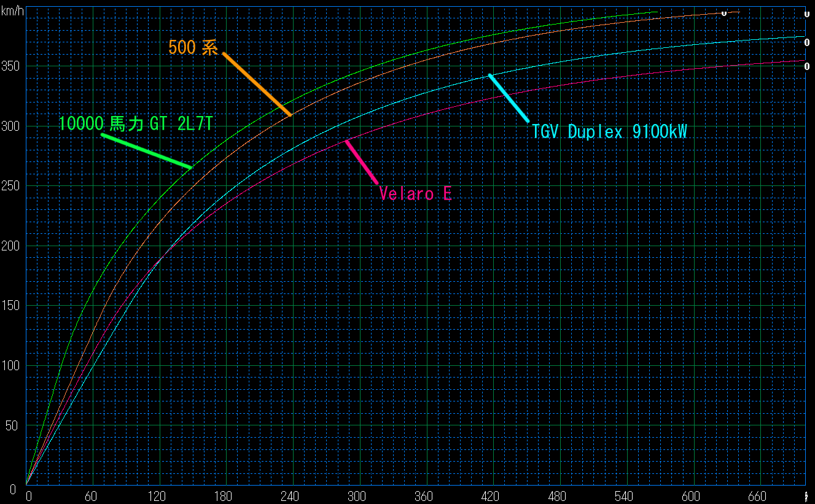Click the thick orange leader line for 500系
Image resolution: width=815 pixels, height=504 pixels.
257,84
